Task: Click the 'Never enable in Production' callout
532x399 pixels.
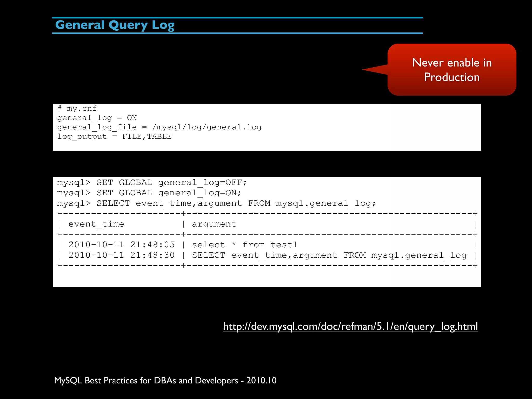Action: tap(452, 70)
